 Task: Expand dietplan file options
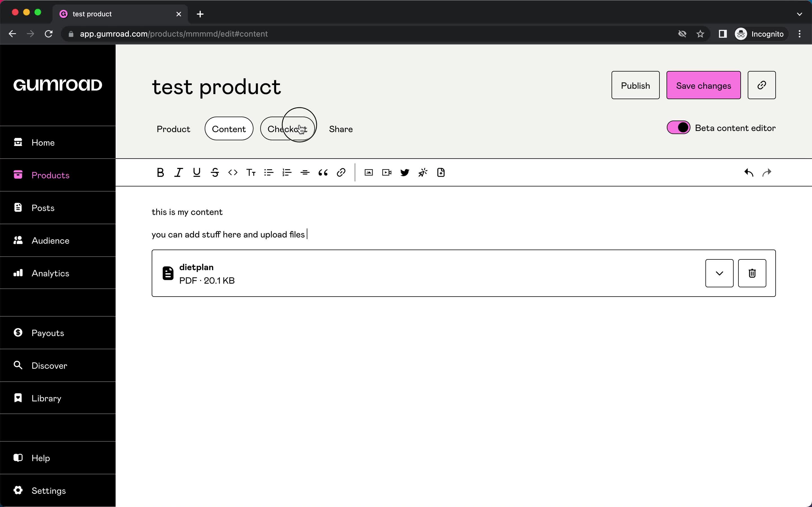[x=719, y=273]
